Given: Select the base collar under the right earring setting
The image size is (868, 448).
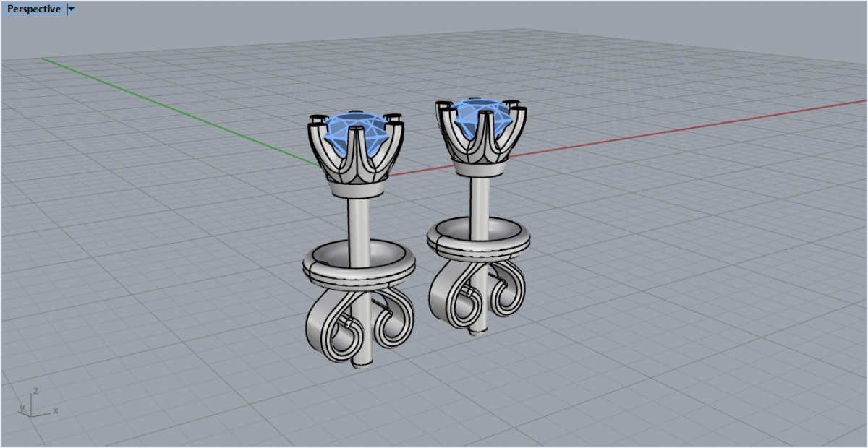Looking at the screenshot, I should click(x=479, y=168).
